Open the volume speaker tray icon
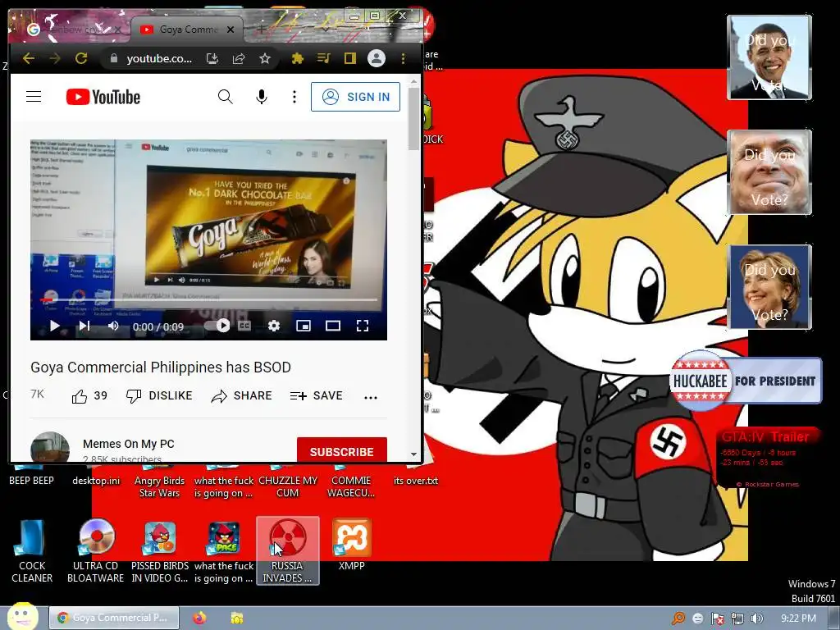Screen dimensions: 840x630 point(756,619)
